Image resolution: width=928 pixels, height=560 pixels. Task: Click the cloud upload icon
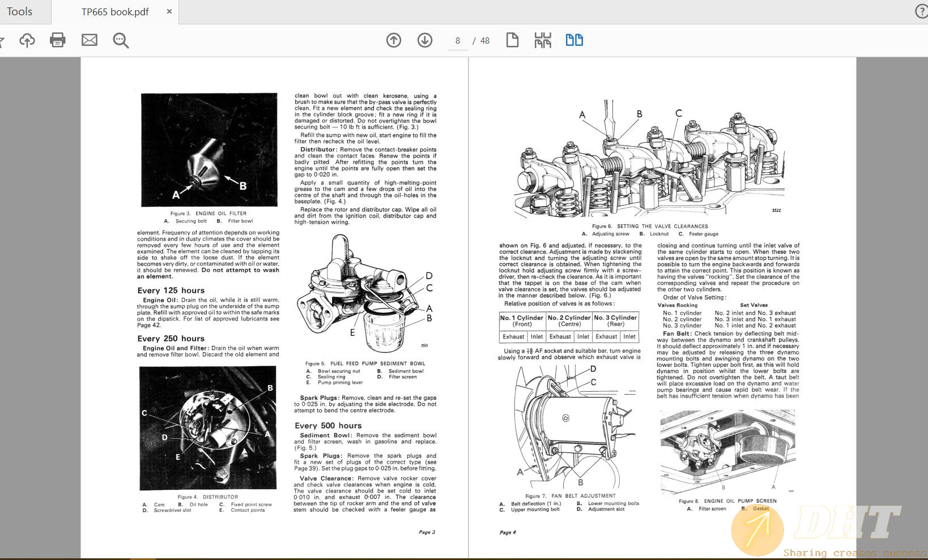(27, 40)
